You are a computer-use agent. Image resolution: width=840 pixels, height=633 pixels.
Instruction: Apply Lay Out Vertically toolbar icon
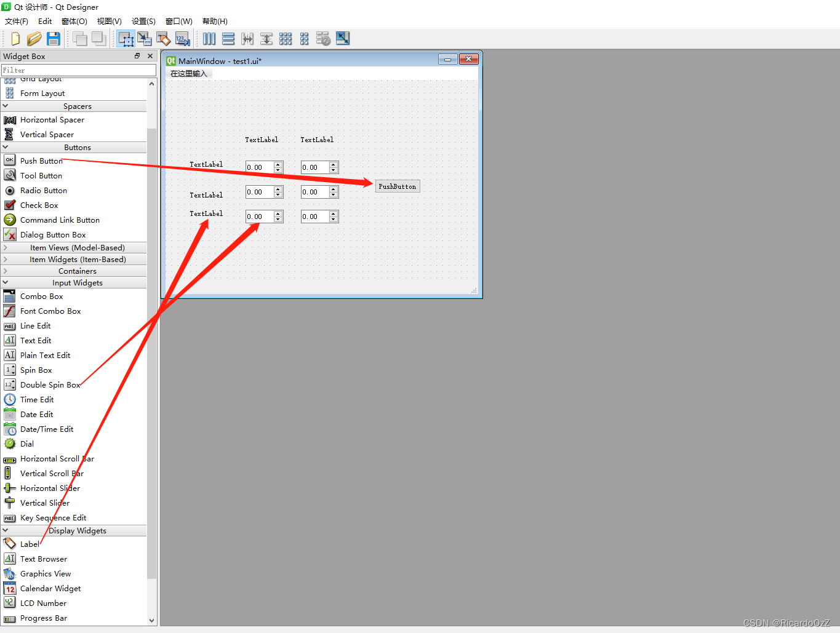pyautogui.click(x=228, y=39)
